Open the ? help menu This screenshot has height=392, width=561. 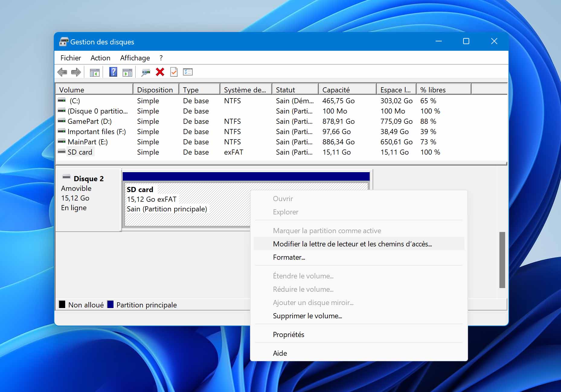pyautogui.click(x=161, y=58)
